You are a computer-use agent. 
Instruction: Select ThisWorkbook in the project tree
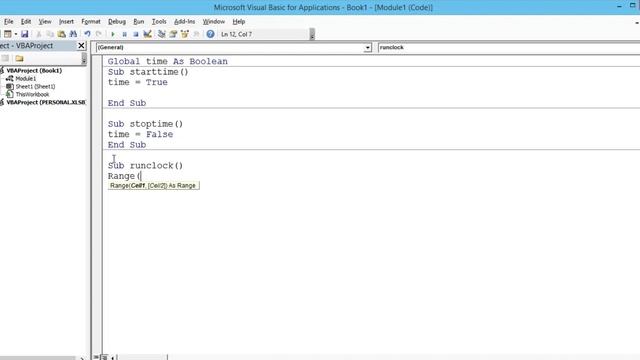pos(32,94)
